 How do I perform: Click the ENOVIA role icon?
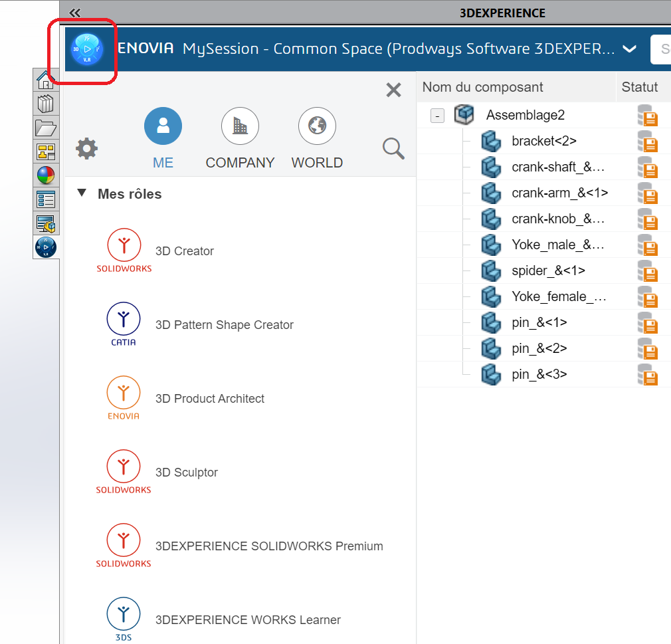(x=124, y=398)
